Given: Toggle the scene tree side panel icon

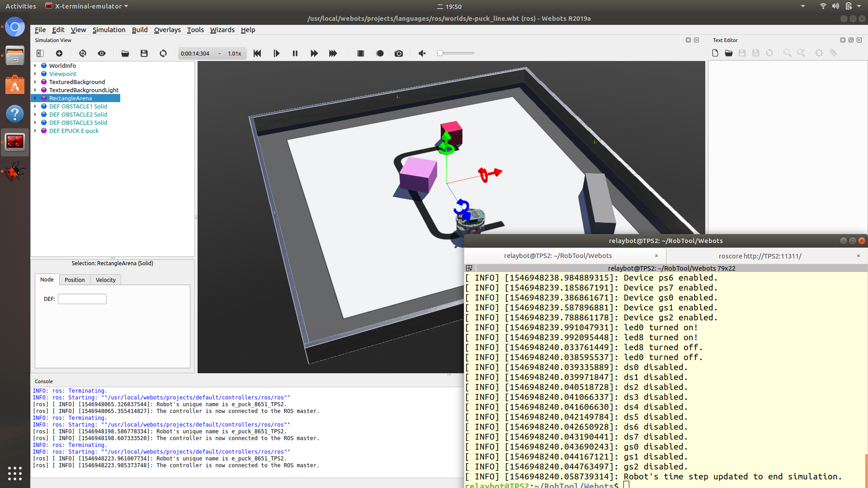Looking at the screenshot, I should coord(40,53).
